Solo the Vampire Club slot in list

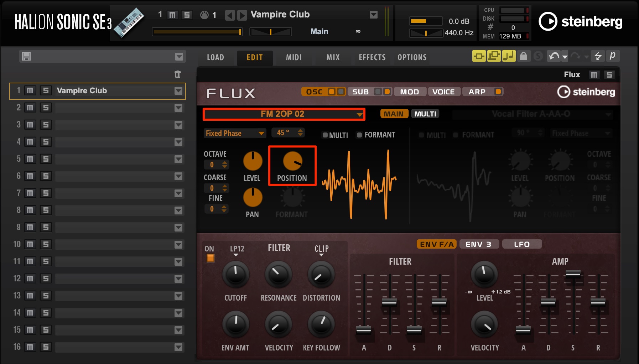(46, 90)
